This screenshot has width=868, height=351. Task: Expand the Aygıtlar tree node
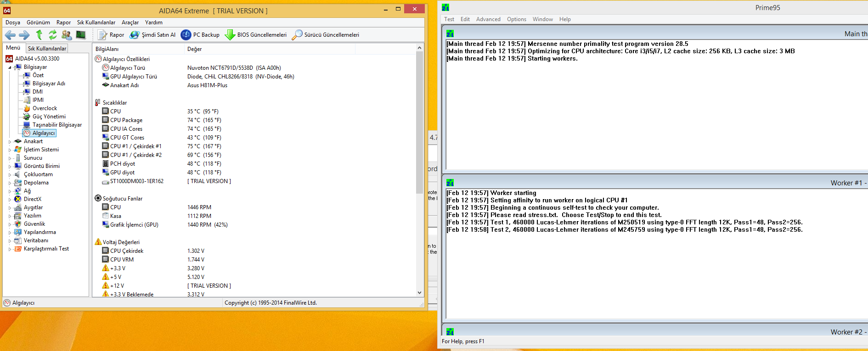click(10, 208)
